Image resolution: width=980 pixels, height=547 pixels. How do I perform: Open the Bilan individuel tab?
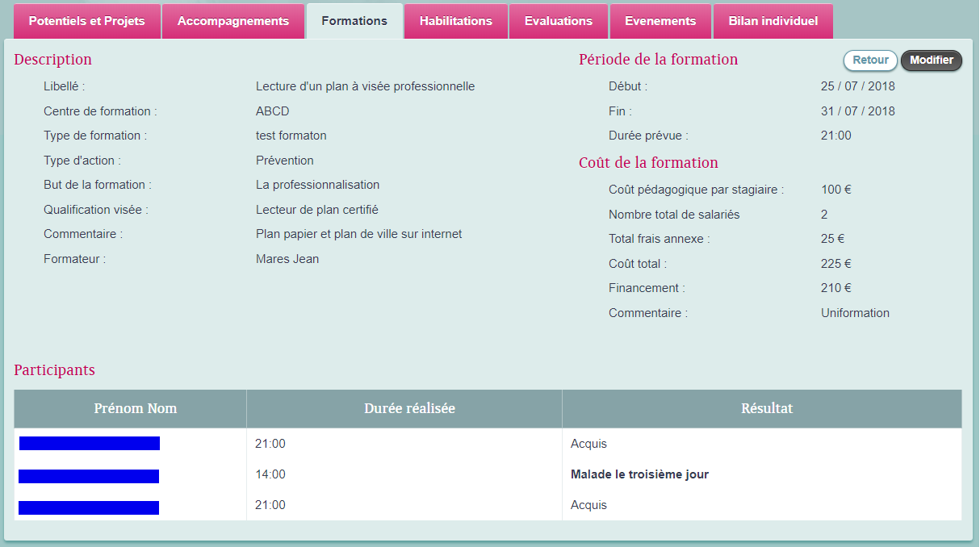tap(773, 21)
